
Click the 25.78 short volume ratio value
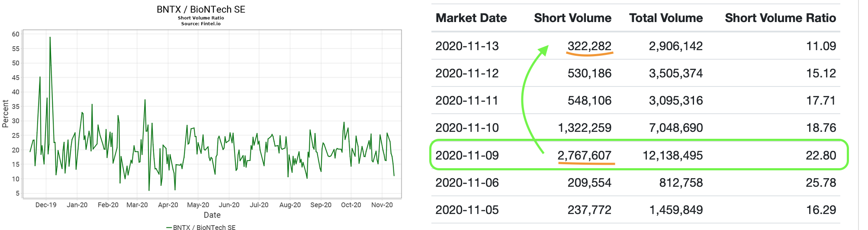[x=820, y=183]
